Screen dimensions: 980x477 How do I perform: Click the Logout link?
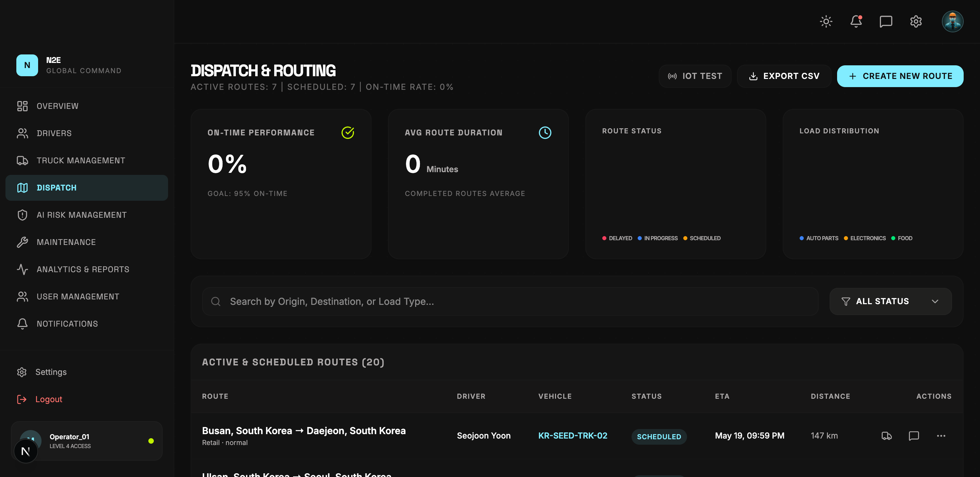(x=49, y=399)
